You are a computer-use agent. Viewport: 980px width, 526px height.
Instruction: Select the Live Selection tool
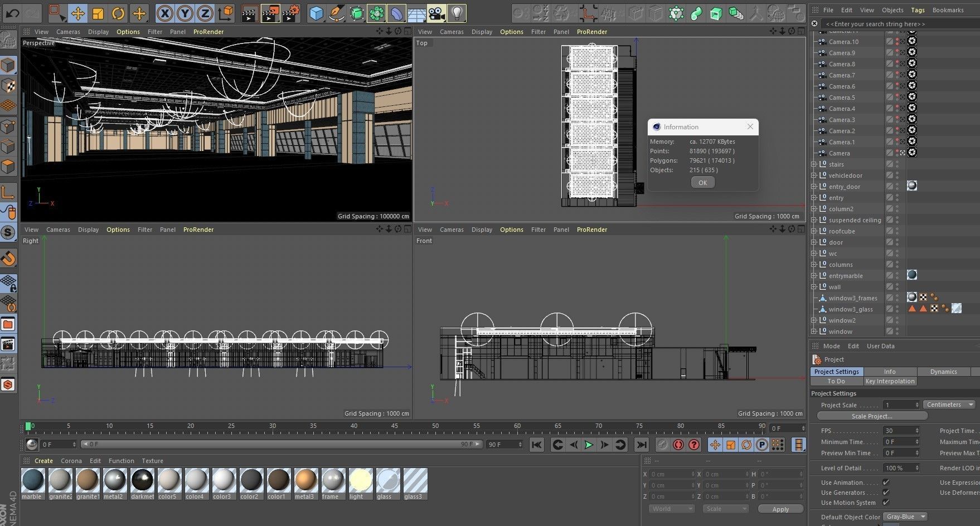[x=56, y=13]
